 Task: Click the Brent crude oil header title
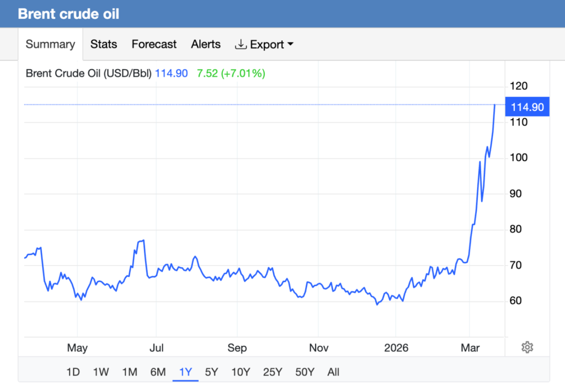pyautogui.click(x=68, y=14)
